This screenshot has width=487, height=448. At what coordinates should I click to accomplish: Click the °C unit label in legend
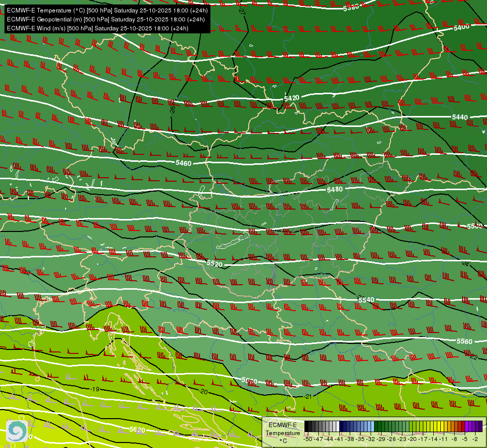[x=283, y=441]
